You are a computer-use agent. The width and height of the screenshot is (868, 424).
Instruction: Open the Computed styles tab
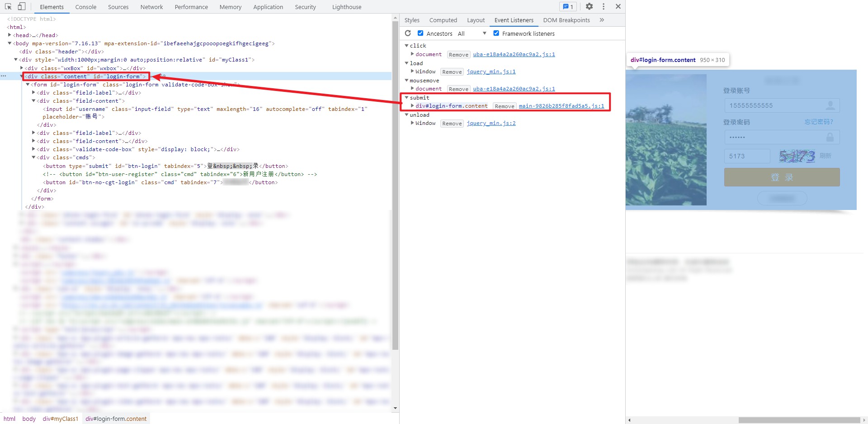[x=443, y=20]
